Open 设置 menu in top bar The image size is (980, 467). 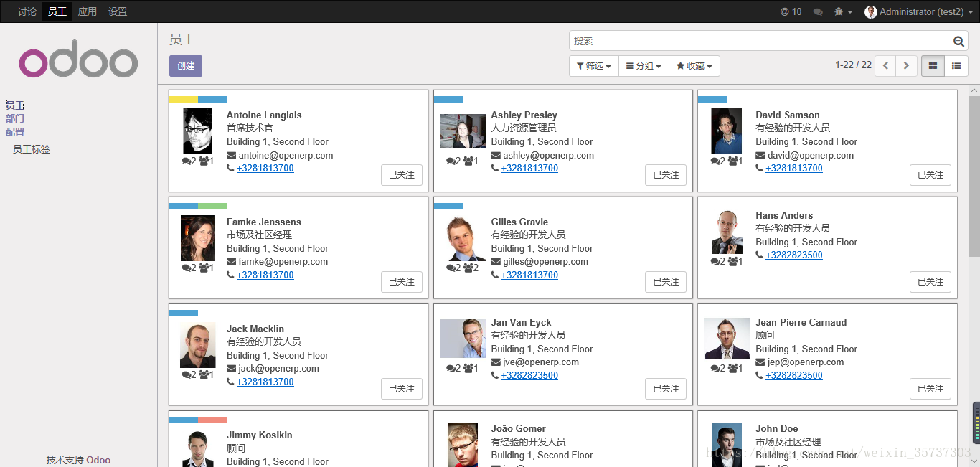click(118, 11)
